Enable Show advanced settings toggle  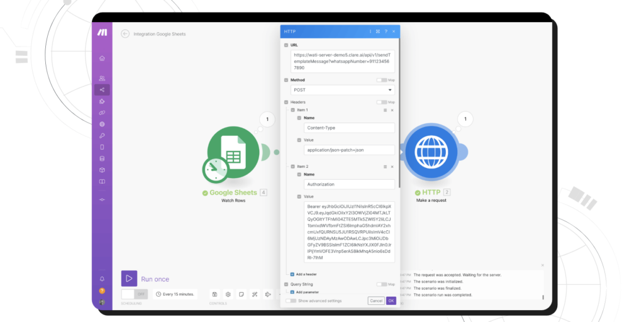point(291,301)
